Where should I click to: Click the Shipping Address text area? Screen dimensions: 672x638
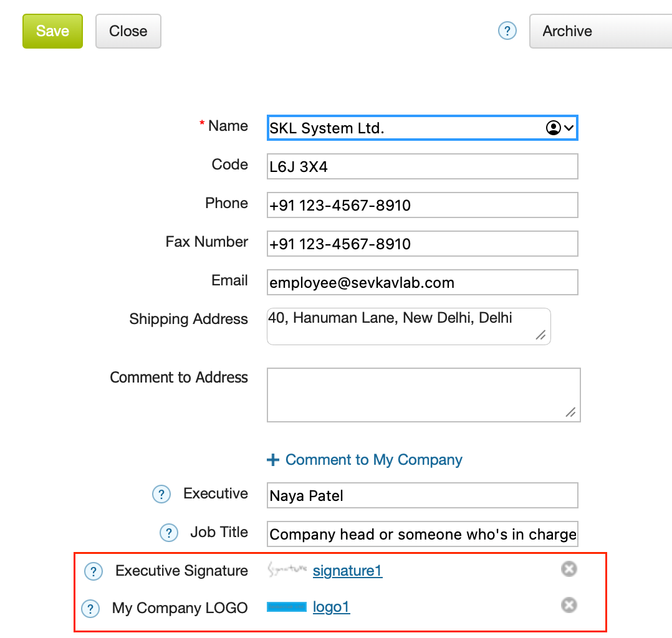pos(409,326)
